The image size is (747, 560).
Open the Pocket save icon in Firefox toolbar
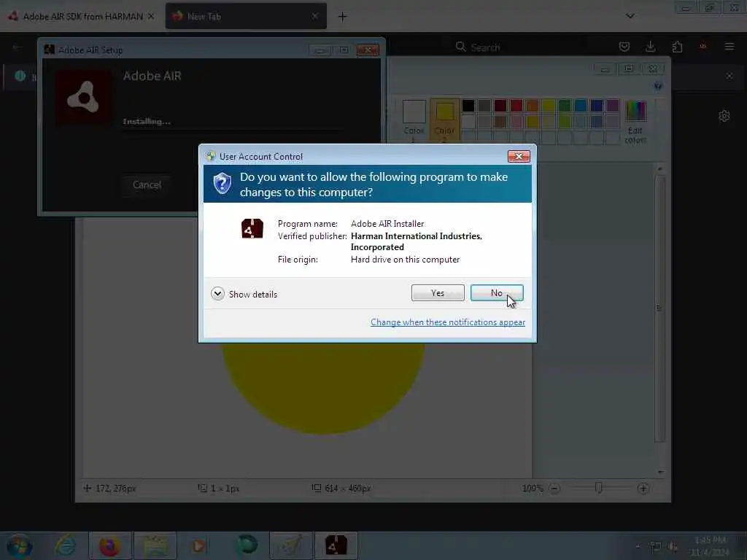(624, 47)
